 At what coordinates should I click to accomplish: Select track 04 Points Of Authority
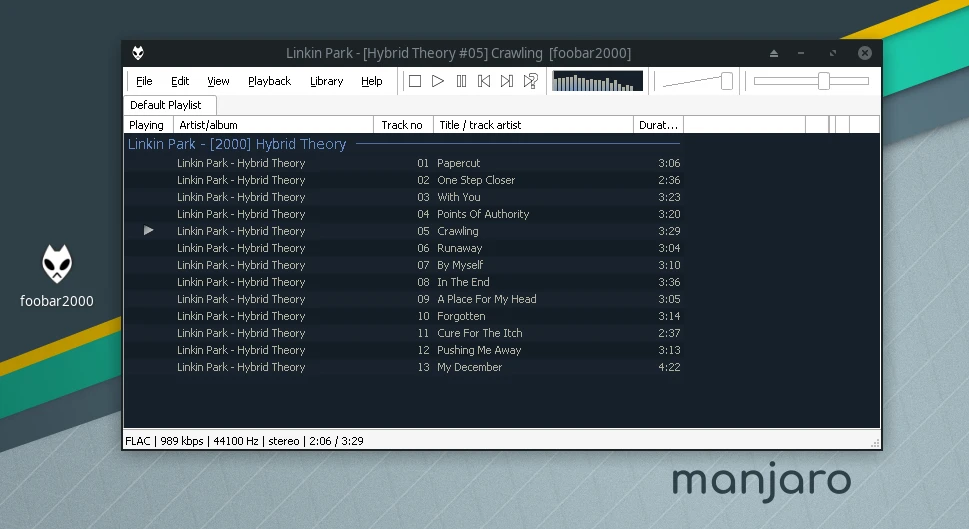(x=404, y=214)
